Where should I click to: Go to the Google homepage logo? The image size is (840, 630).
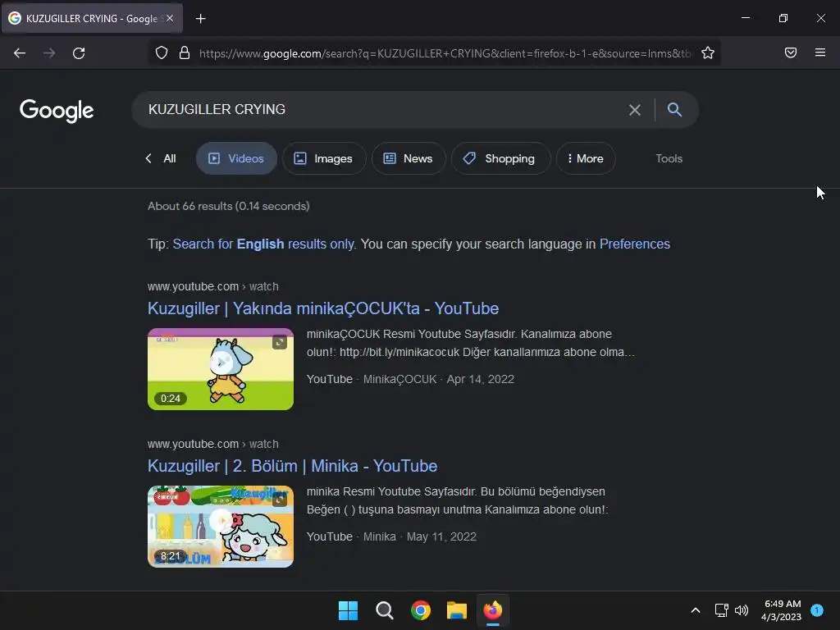(x=57, y=111)
